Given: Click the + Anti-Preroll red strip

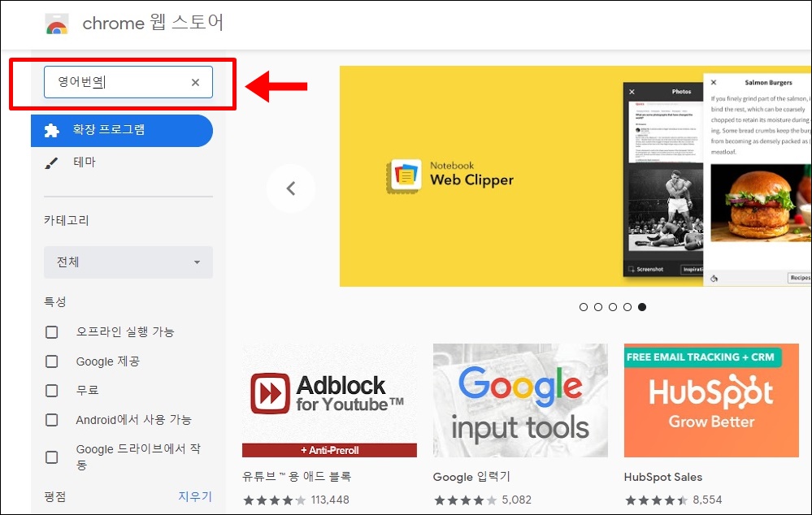Looking at the screenshot, I should click(x=329, y=450).
